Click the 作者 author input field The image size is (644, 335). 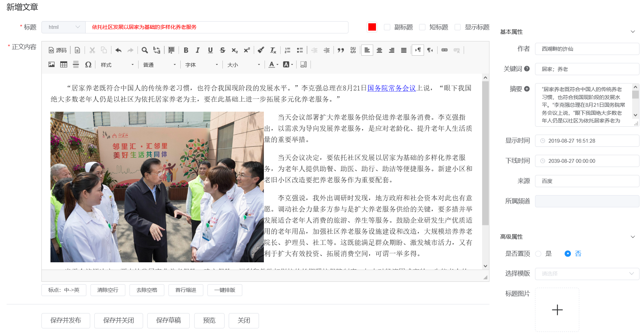587,49
